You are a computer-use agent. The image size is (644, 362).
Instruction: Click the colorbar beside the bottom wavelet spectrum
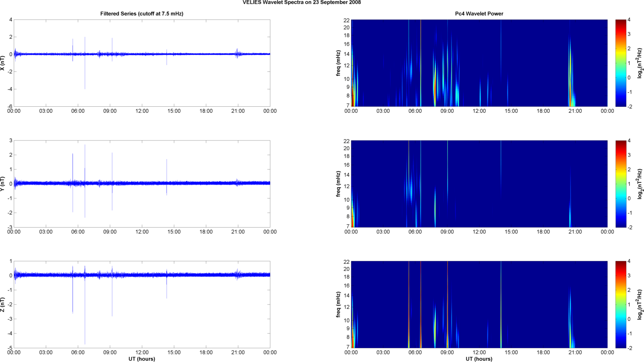(621, 305)
